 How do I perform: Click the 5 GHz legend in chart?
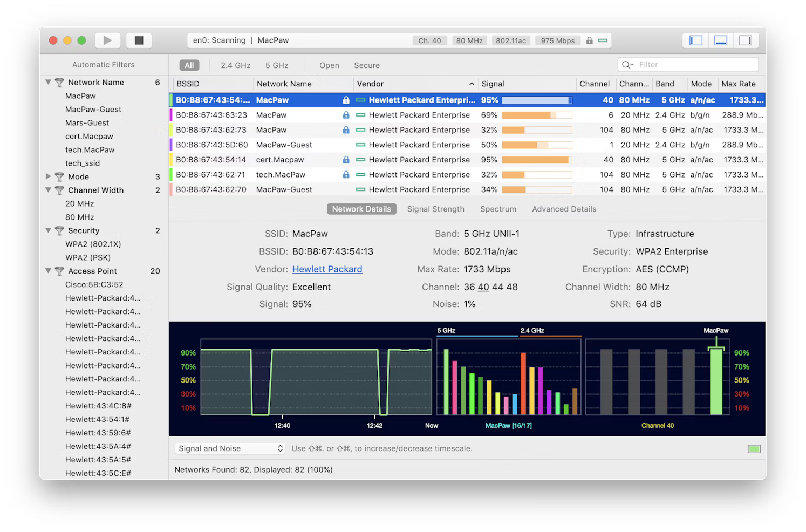point(446,331)
